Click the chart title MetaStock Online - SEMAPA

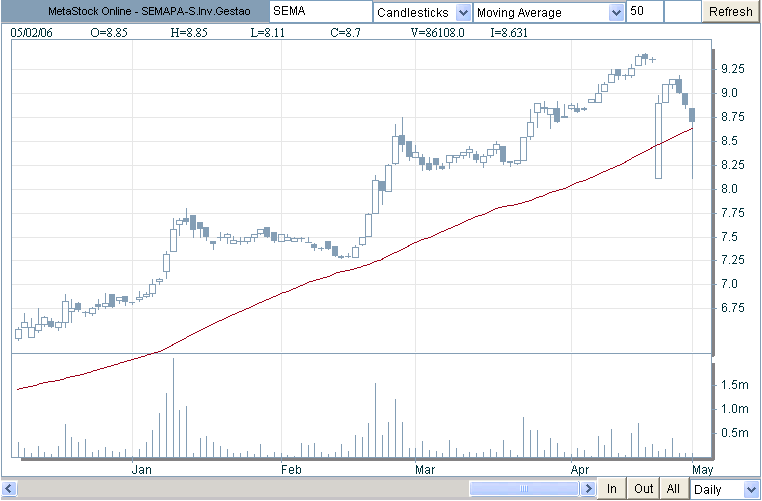(149, 11)
